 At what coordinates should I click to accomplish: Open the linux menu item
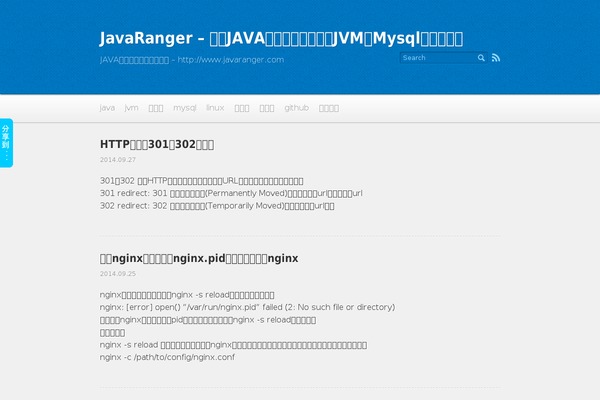tap(215, 108)
